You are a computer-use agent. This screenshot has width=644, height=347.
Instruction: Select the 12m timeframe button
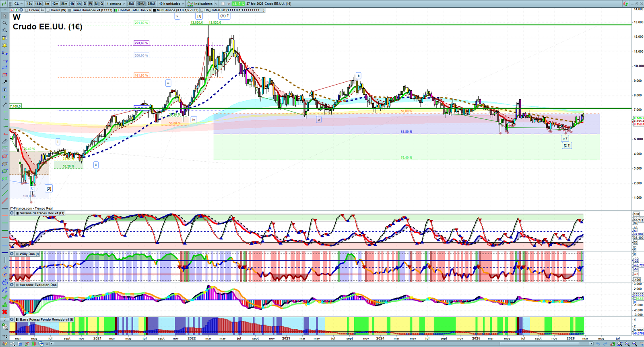[x=55, y=4]
